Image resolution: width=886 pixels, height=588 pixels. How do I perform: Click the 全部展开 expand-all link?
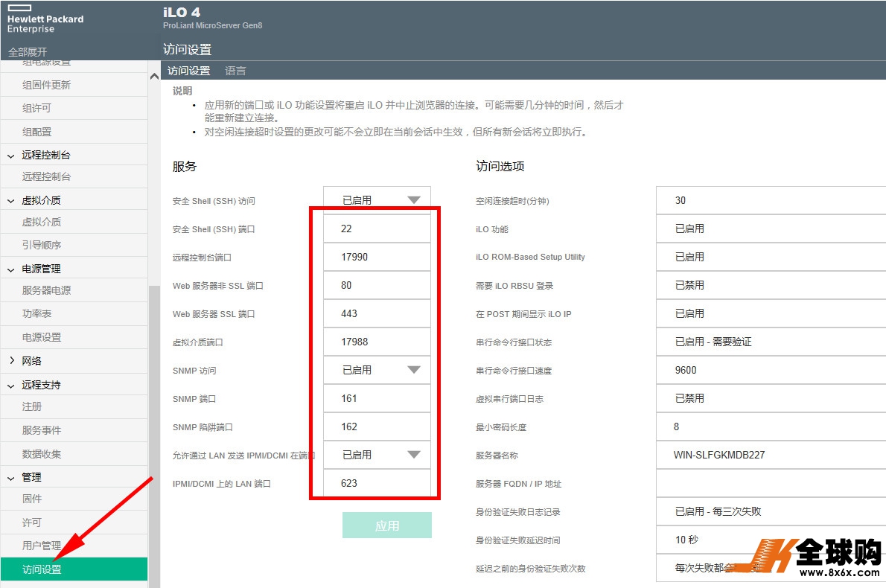point(28,52)
